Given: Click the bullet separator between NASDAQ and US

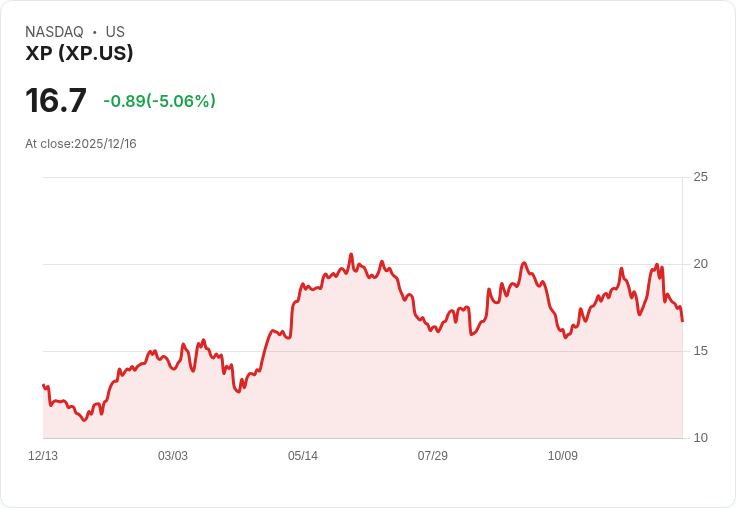Looking at the screenshot, I should 95,32.
